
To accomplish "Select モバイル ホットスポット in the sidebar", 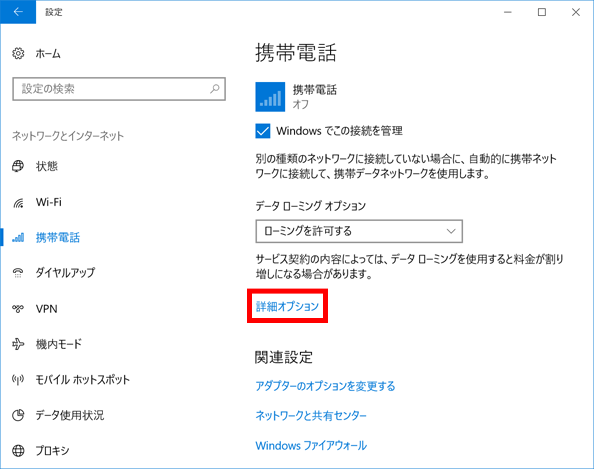I will 83,379.
